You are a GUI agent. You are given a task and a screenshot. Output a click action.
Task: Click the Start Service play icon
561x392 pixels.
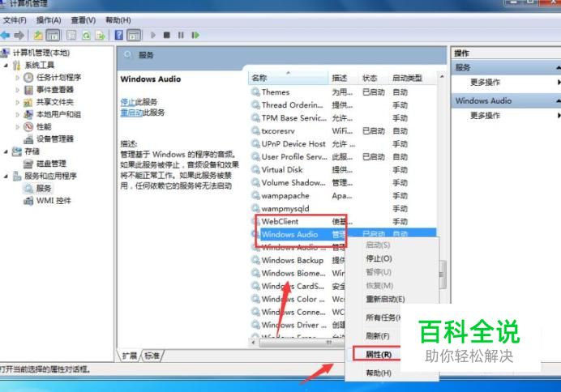tap(153, 35)
